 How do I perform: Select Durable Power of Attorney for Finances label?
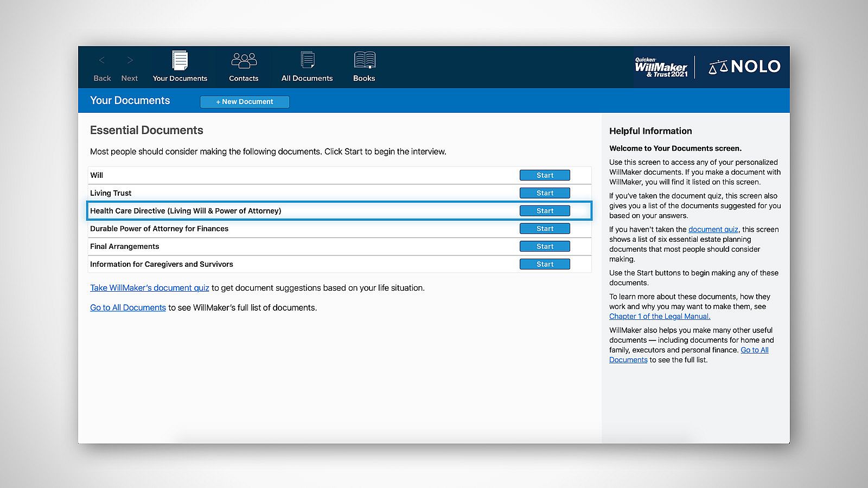(x=159, y=229)
